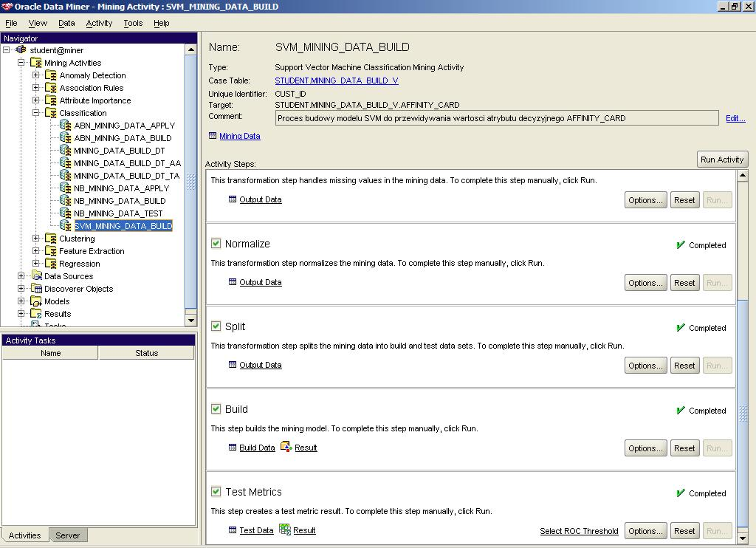Expand the Association Rules node
756x548 pixels.
pyautogui.click(x=35, y=87)
